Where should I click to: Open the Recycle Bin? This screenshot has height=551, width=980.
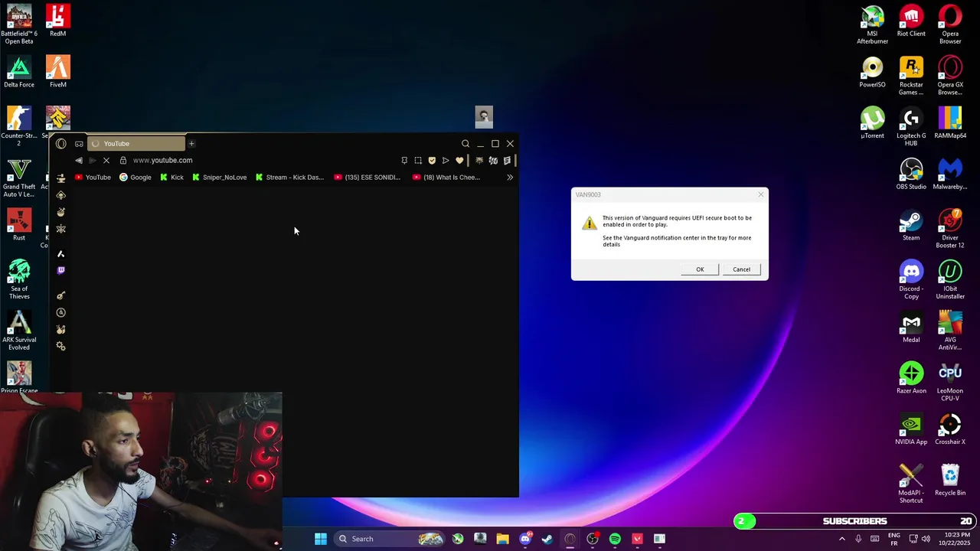pyautogui.click(x=950, y=481)
